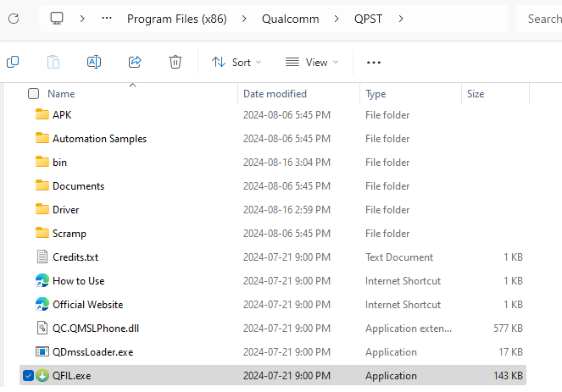Click the How to Use shortcut icon
Viewport: 562px width, 392px height.
coord(42,280)
